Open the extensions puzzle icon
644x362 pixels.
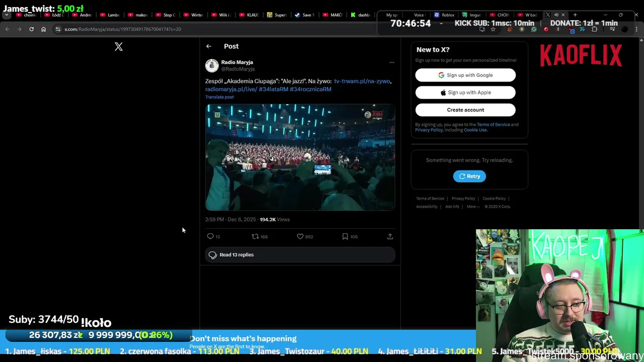click(x=594, y=29)
